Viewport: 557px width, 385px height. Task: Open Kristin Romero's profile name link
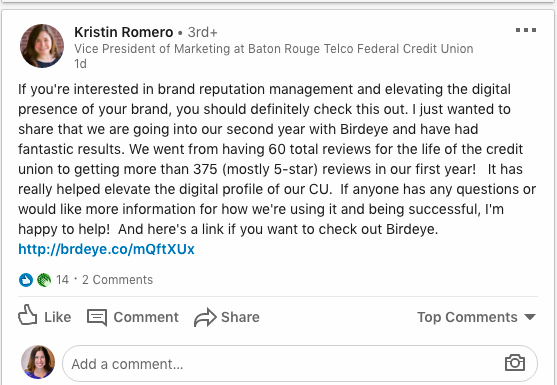[124, 32]
